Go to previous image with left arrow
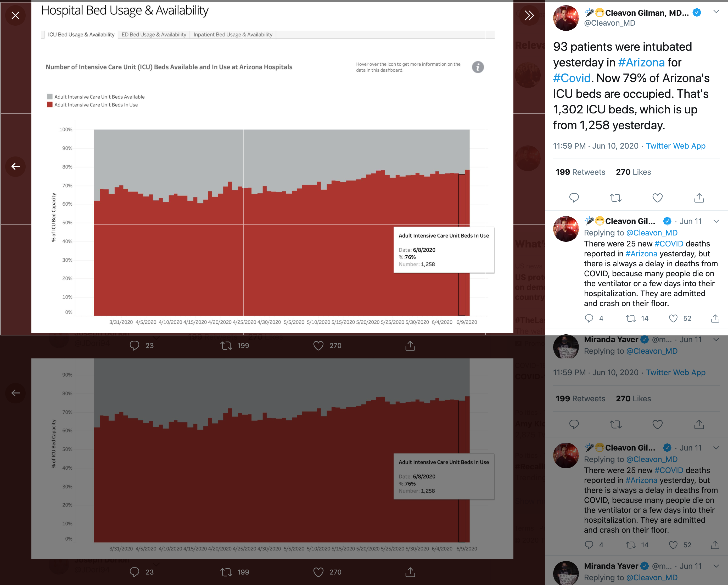The height and width of the screenshot is (585, 728). pyautogui.click(x=15, y=166)
